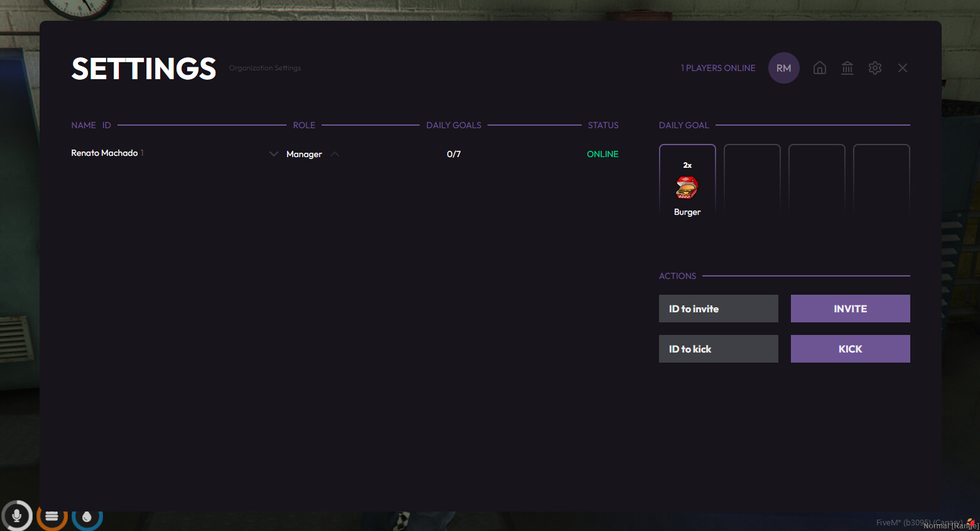
Task: Click the ONLINE status text
Action: pyautogui.click(x=602, y=155)
